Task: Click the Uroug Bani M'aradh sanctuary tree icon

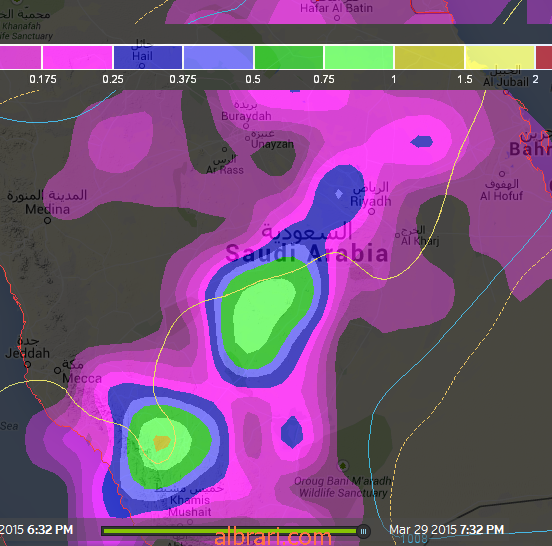Action: tap(343, 465)
